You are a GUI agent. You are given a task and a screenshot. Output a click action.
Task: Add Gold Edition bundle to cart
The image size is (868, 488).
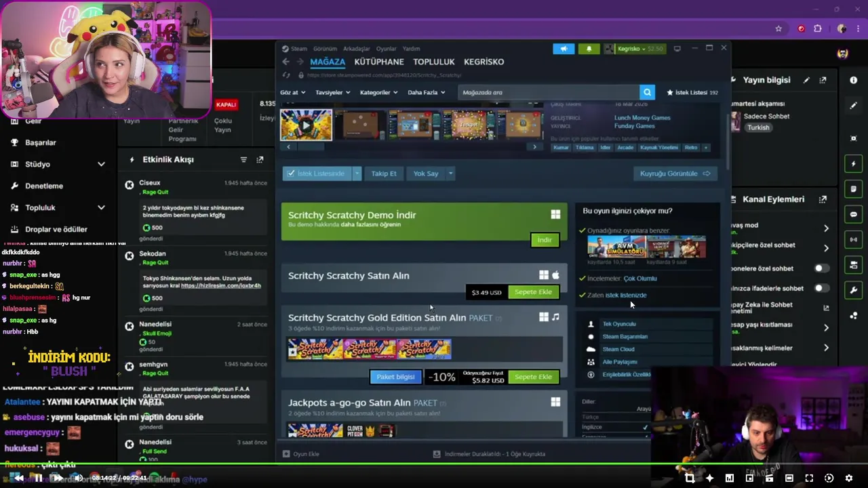point(533,377)
